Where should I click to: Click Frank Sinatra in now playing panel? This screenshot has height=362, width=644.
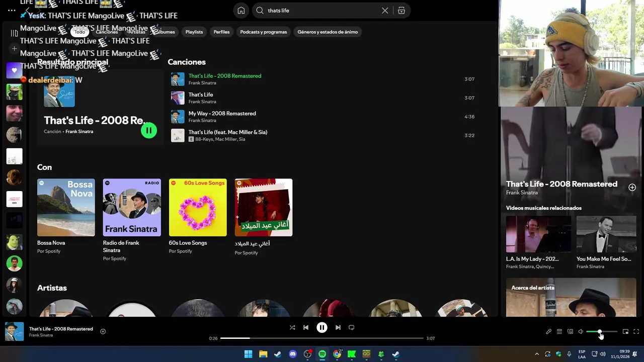[522, 193]
